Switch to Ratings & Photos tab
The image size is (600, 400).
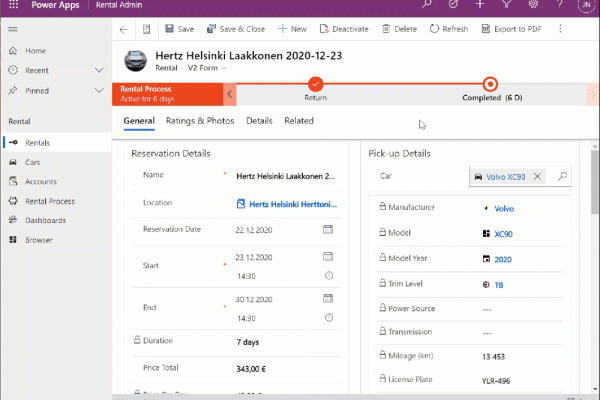[x=200, y=121]
